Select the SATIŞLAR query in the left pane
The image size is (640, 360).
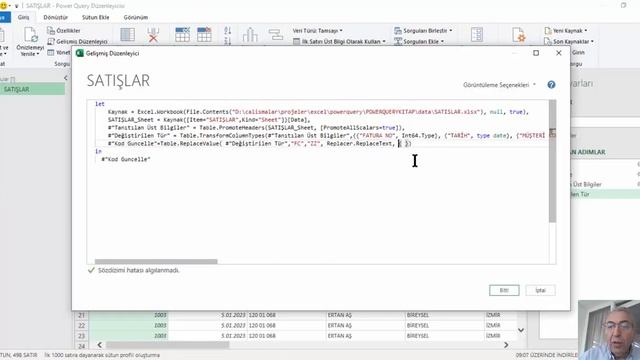point(32,89)
